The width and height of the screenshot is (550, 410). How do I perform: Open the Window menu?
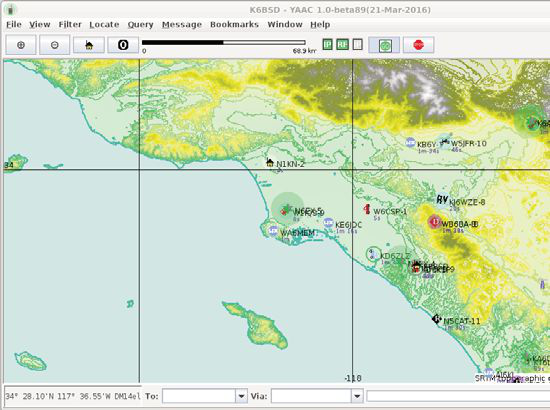pyautogui.click(x=285, y=25)
